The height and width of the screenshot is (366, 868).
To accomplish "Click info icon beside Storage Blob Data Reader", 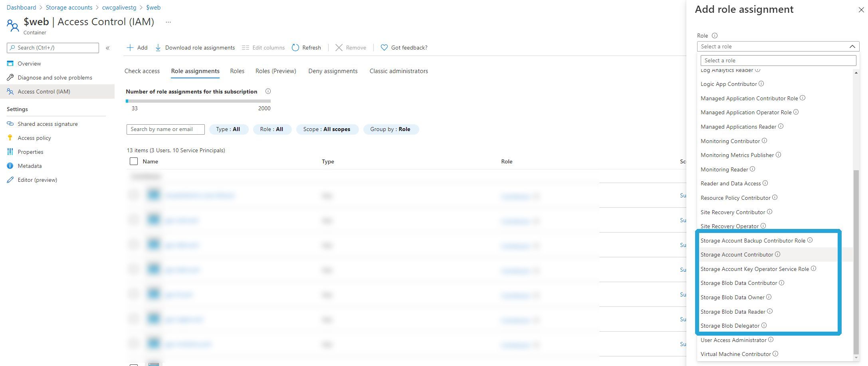I will (770, 311).
